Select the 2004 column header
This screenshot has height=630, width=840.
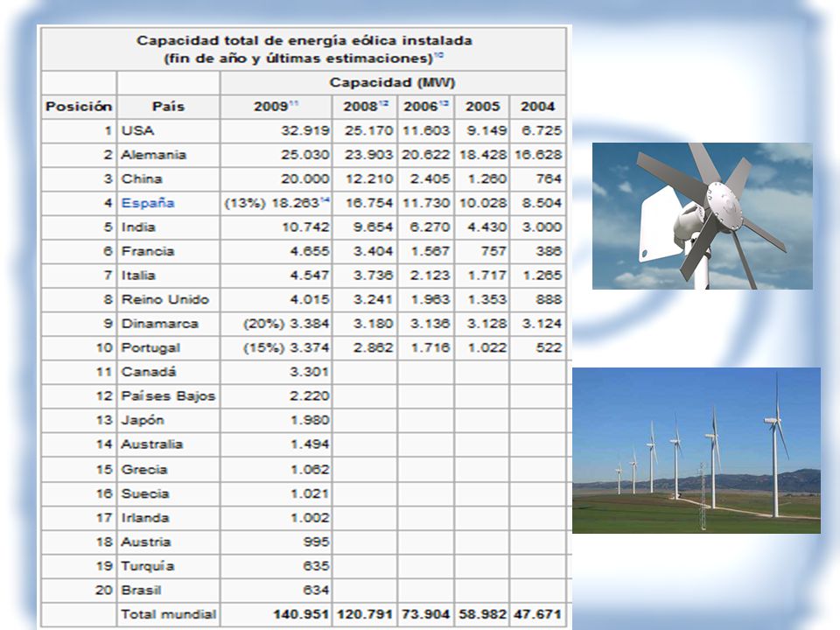537,107
